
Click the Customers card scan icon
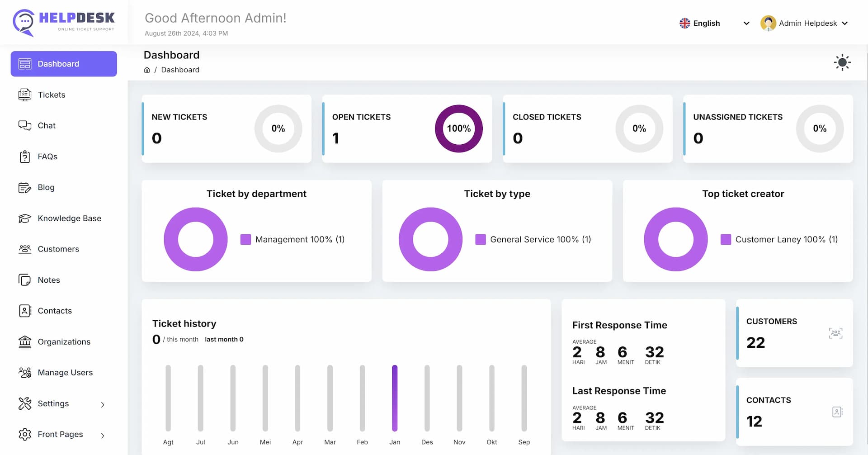835,333
